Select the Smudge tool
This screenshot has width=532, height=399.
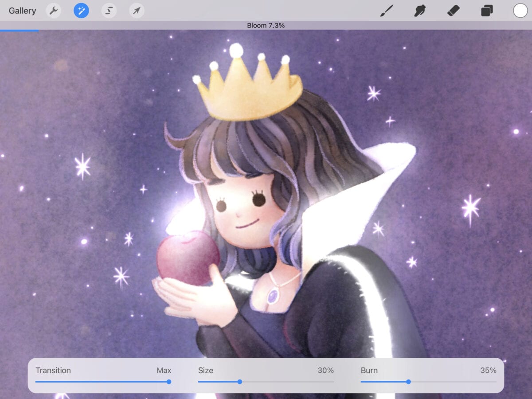click(419, 10)
